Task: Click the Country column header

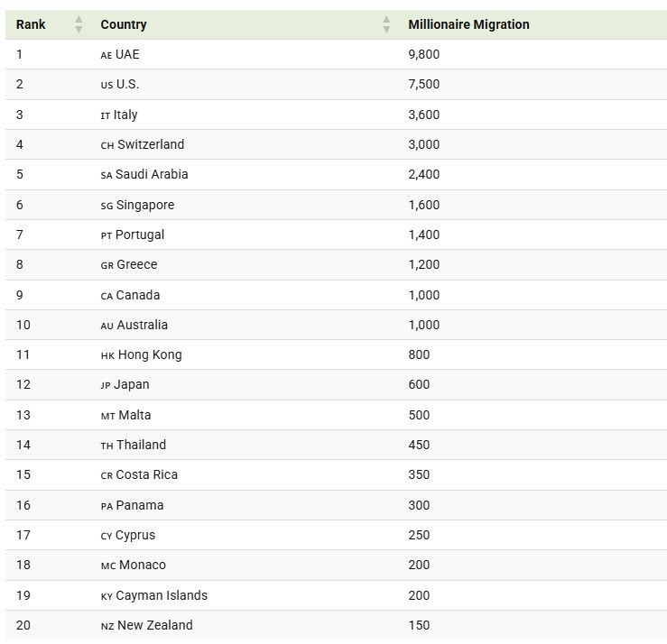Action: 124,24
